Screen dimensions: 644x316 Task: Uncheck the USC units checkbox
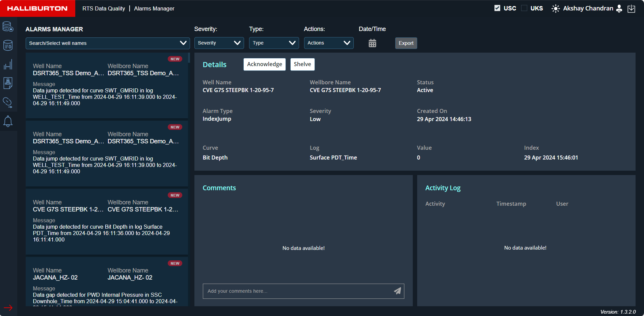[x=497, y=8]
